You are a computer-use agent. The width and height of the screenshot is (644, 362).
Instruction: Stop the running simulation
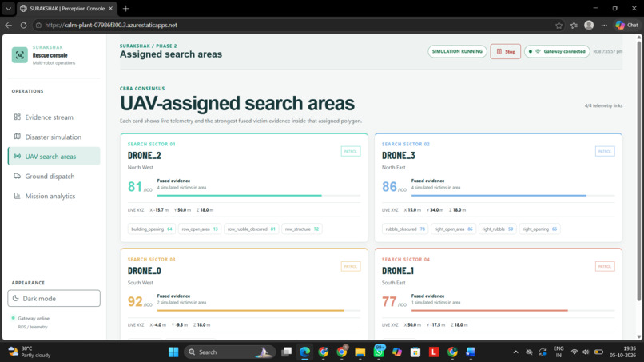[x=505, y=51]
